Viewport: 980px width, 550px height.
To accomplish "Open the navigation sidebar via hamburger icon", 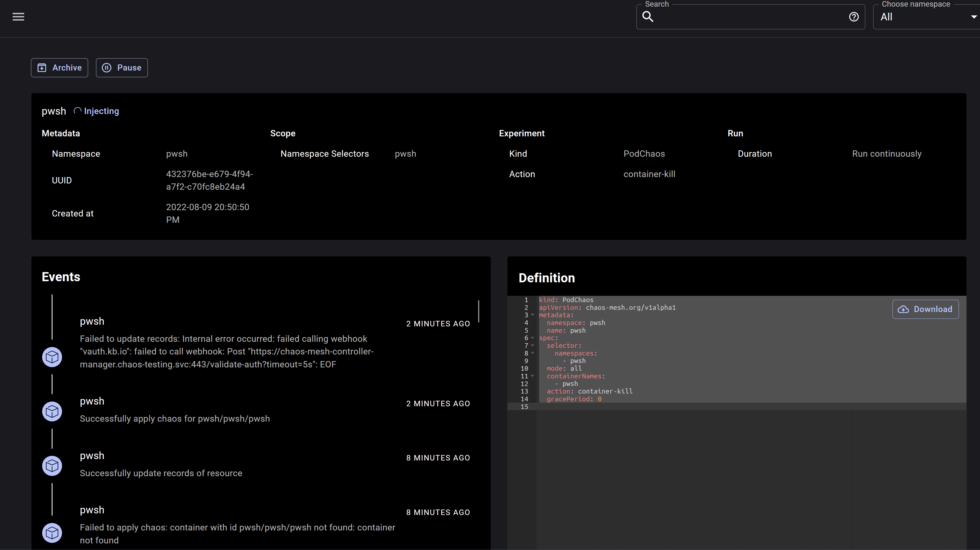I will [x=18, y=16].
